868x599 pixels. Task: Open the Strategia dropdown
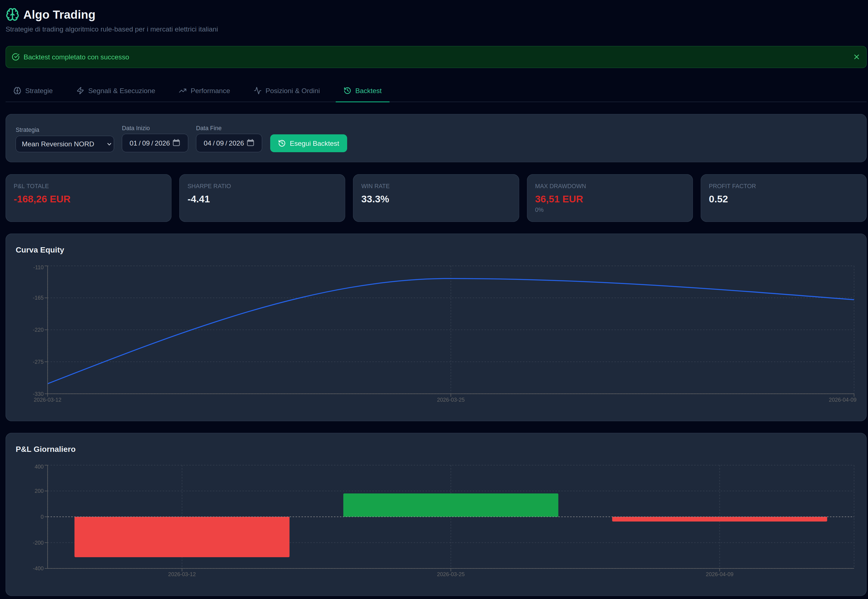tap(65, 144)
